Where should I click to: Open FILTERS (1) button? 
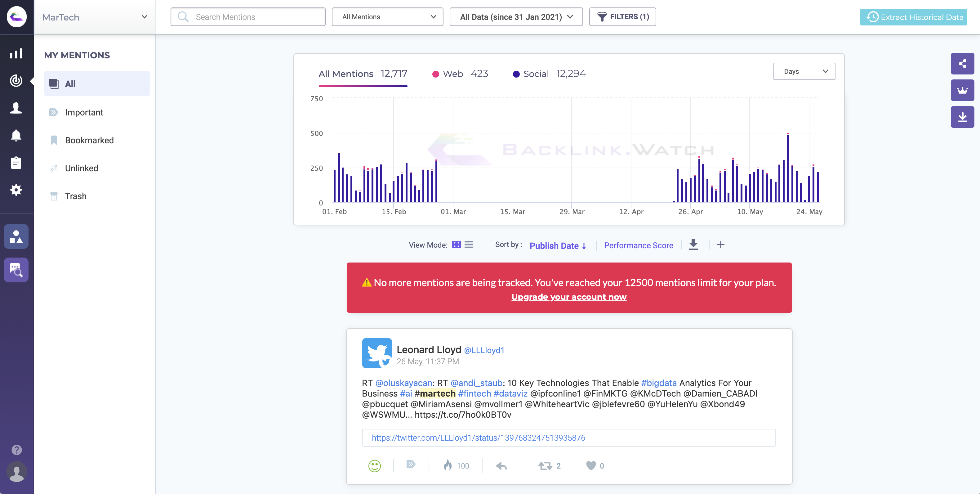coord(622,17)
